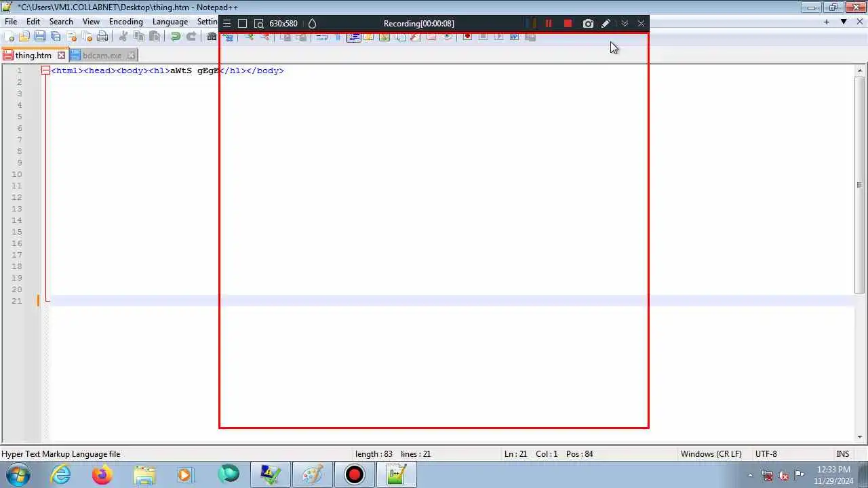Take screenshot with Bandicam camera icon
The height and width of the screenshot is (488, 868).
(x=588, y=24)
